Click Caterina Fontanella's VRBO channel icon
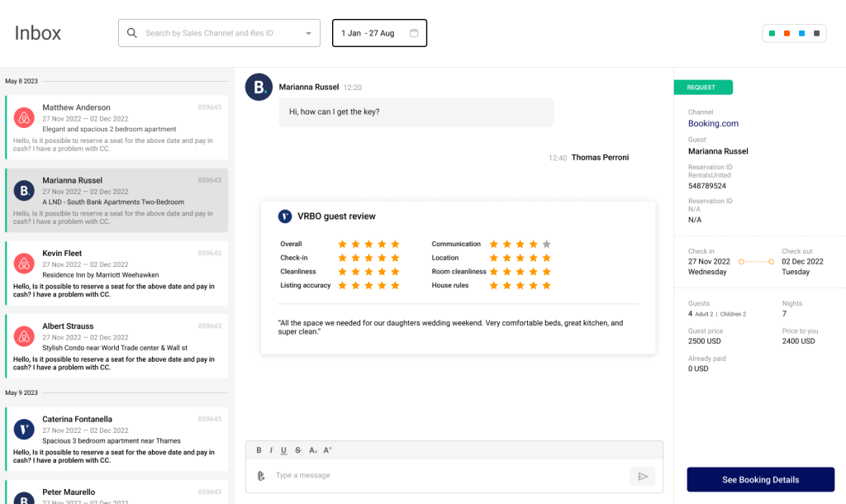This screenshot has width=846, height=504. coord(24,430)
